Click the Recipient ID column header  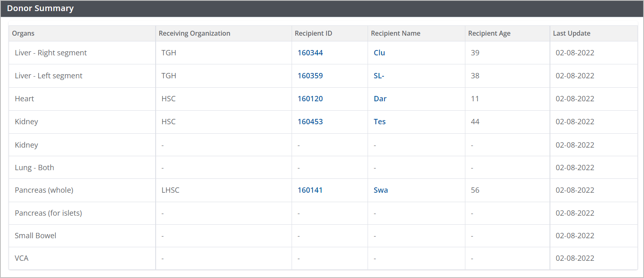pyautogui.click(x=313, y=34)
